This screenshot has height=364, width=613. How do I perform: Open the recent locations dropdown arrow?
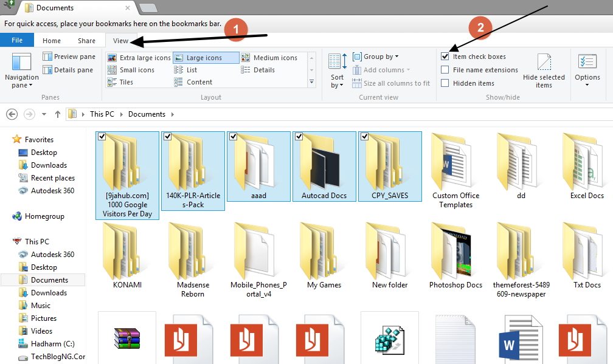44,114
